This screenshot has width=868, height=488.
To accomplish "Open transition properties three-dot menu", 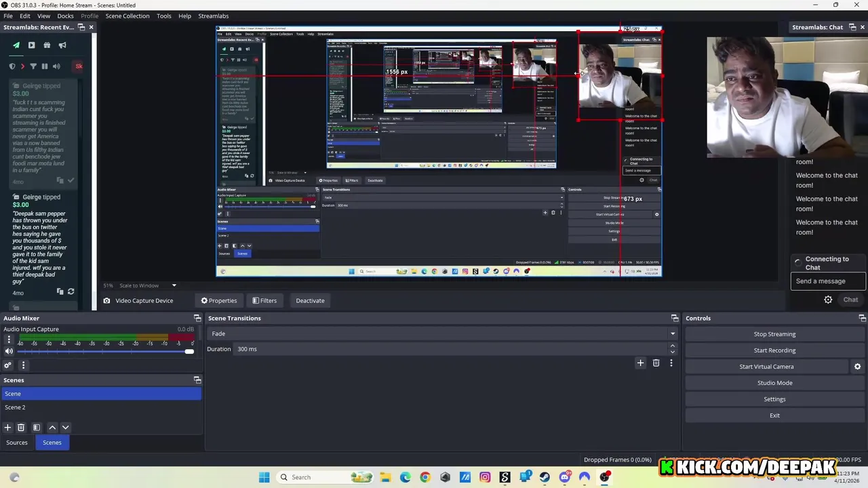I will click(x=671, y=363).
